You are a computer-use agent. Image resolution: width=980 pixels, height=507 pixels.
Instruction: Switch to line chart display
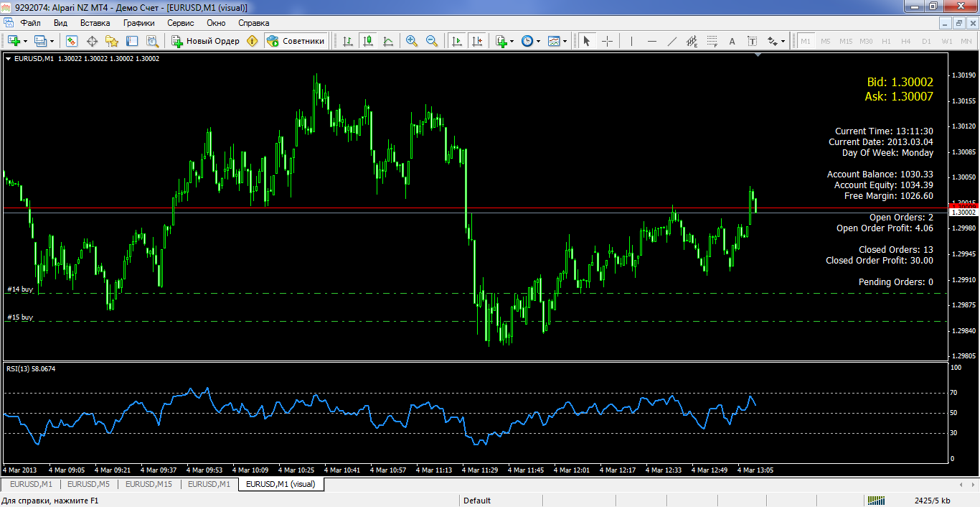coord(388,41)
